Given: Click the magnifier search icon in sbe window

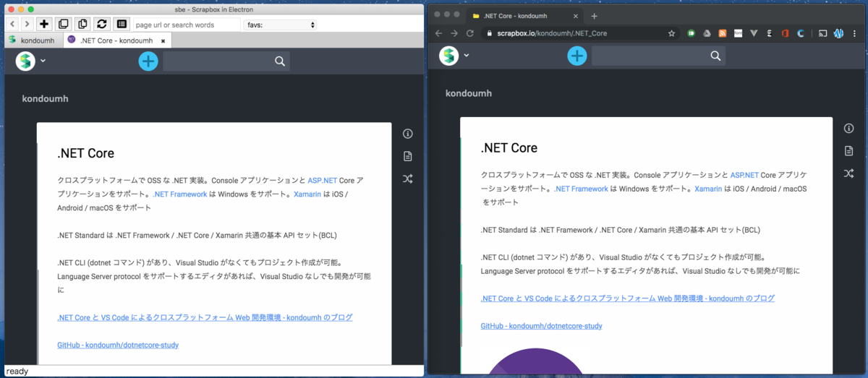Looking at the screenshot, I should pyautogui.click(x=280, y=61).
